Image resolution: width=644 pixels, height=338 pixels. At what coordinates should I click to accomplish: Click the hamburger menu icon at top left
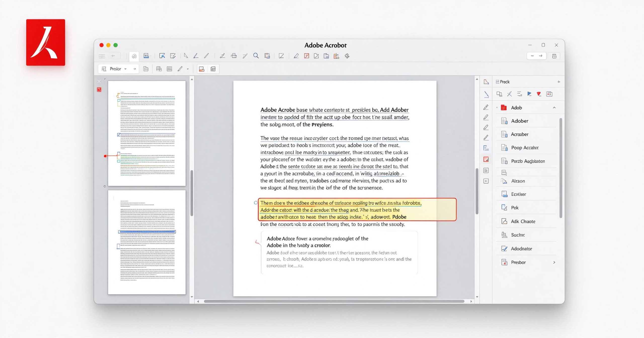(102, 56)
